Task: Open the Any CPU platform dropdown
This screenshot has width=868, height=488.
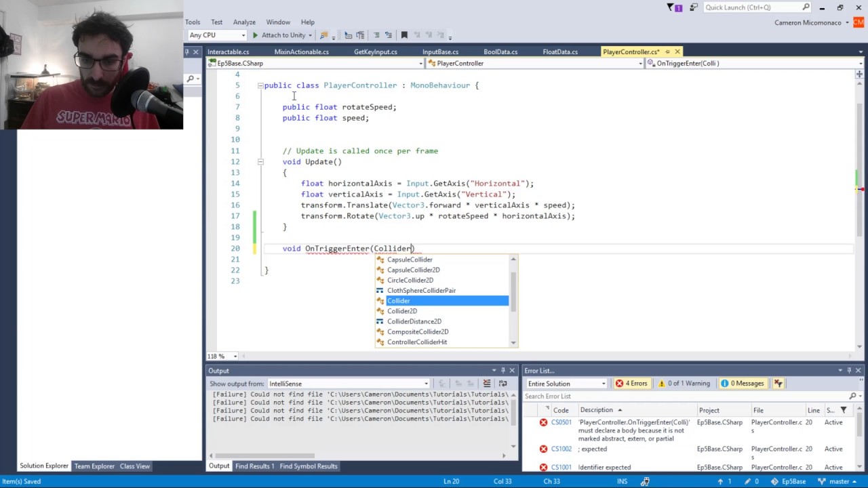Action: point(217,35)
